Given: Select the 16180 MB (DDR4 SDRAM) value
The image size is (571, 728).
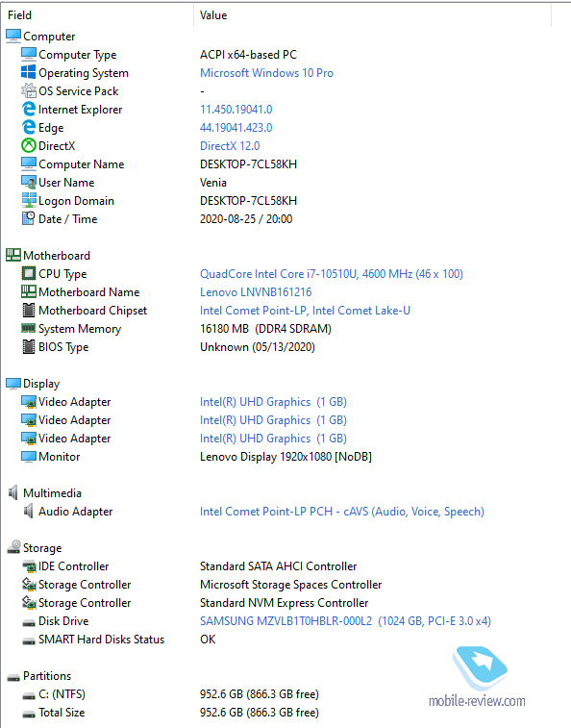Looking at the screenshot, I should coord(265,329).
